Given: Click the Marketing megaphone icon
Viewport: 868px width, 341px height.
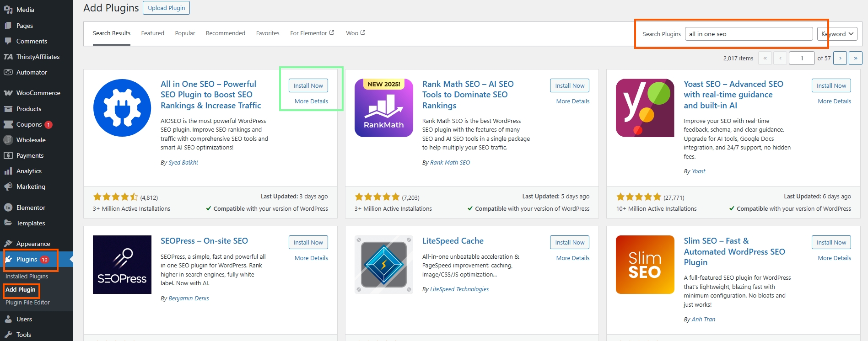Looking at the screenshot, I should [8, 186].
